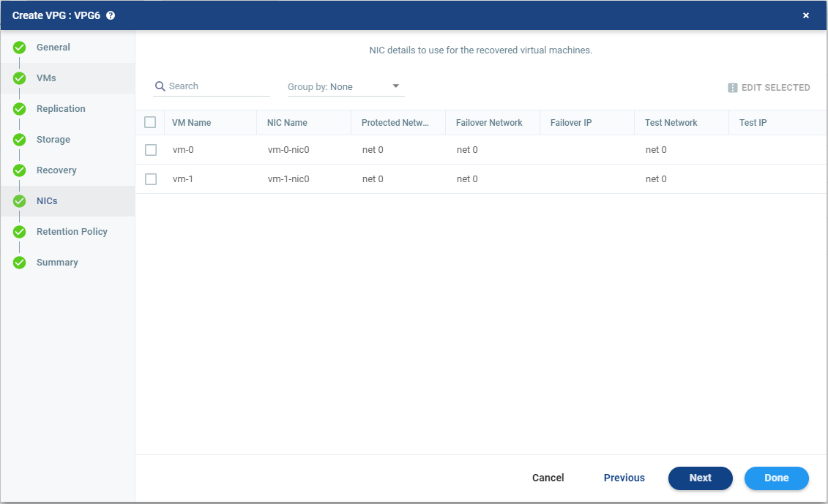
Task: Select the vm-1-nic0 cell
Action: point(288,179)
